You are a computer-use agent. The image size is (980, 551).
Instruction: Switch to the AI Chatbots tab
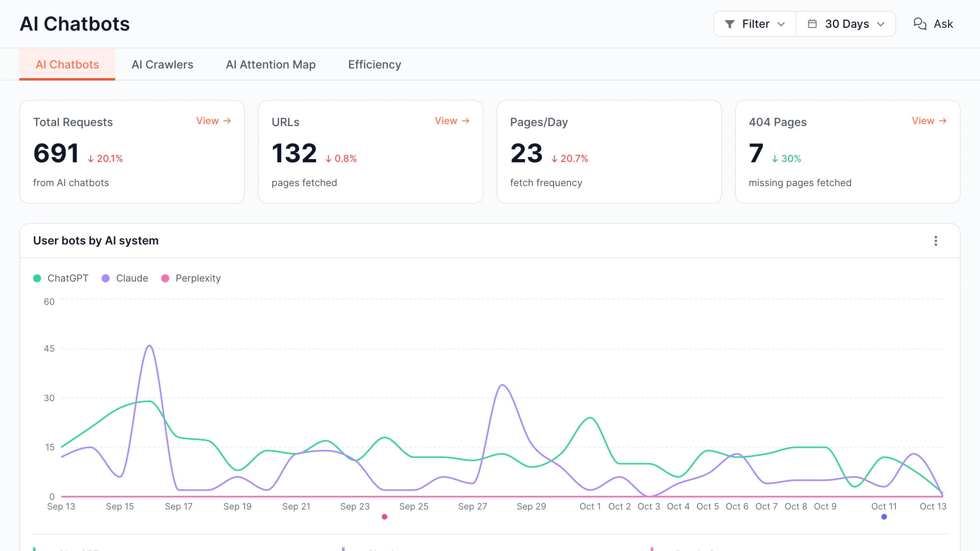pos(67,64)
